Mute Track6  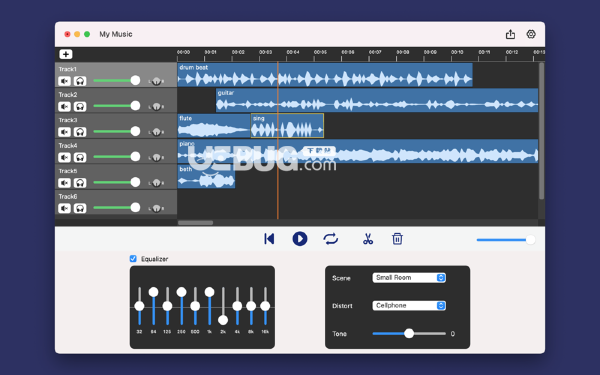click(64, 208)
